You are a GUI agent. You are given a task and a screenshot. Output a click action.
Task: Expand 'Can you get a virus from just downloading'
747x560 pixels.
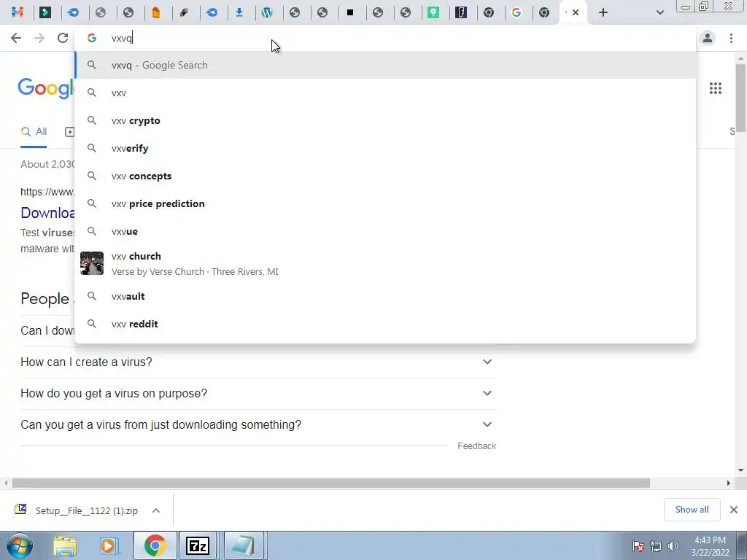pos(258,425)
